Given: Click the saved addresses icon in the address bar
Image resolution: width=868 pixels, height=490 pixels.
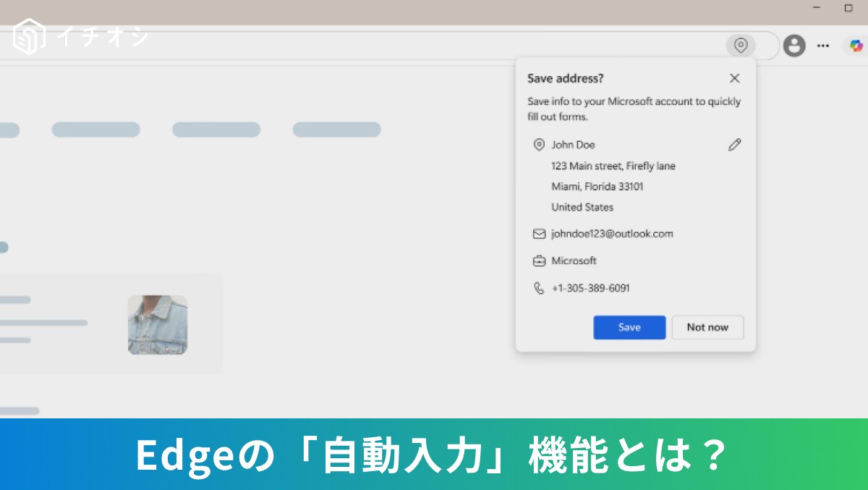Looking at the screenshot, I should point(740,46).
